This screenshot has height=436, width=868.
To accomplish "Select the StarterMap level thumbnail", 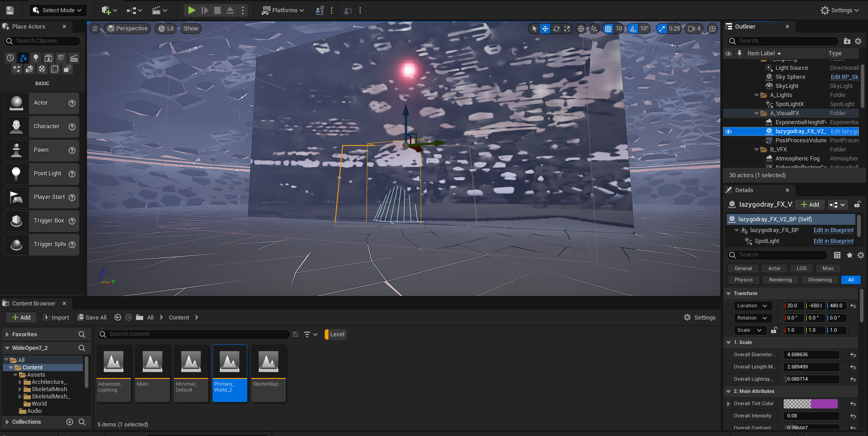I will point(269,373).
